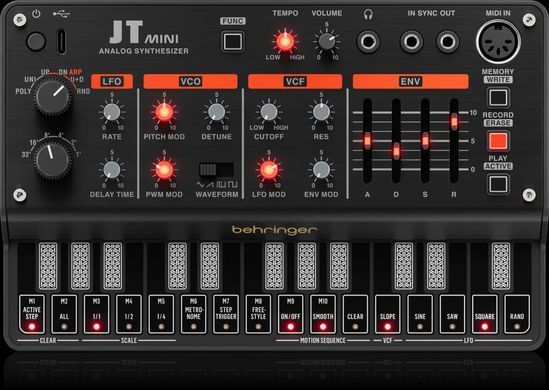Click the ENV MOD knob
Screen dimensions: 549x390
[321, 170]
